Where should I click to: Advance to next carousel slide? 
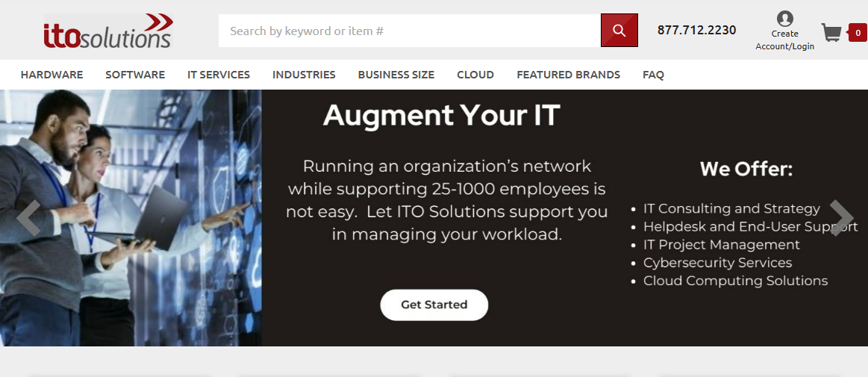pos(841,217)
